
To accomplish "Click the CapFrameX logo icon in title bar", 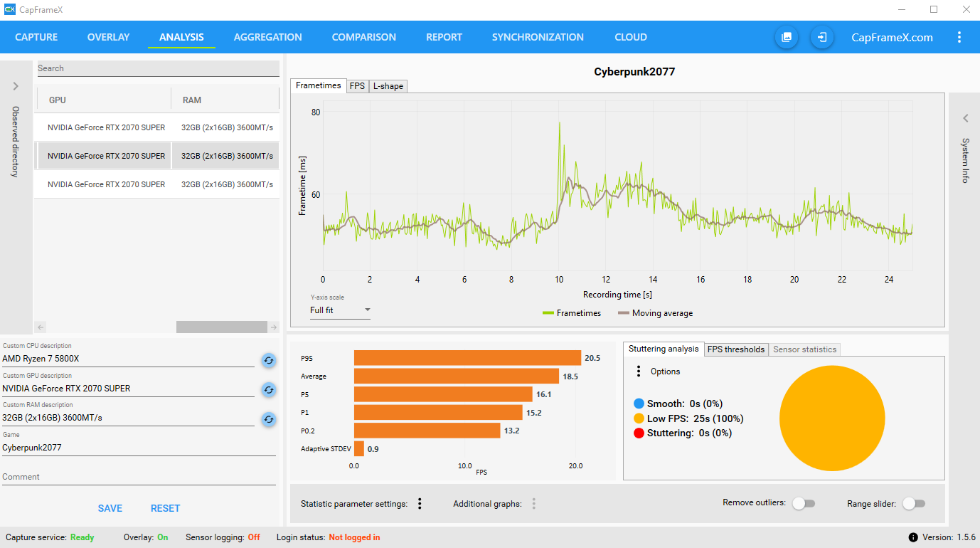I will 10,9.
